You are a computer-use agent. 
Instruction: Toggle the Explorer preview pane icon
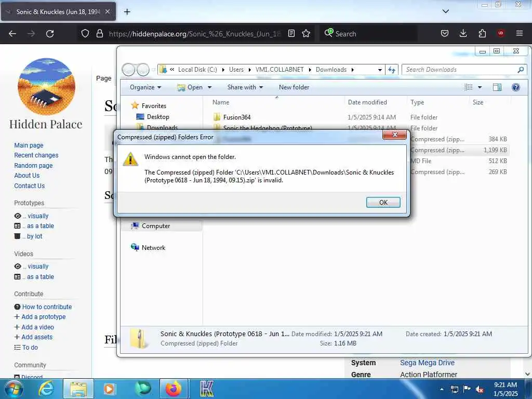(497, 87)
